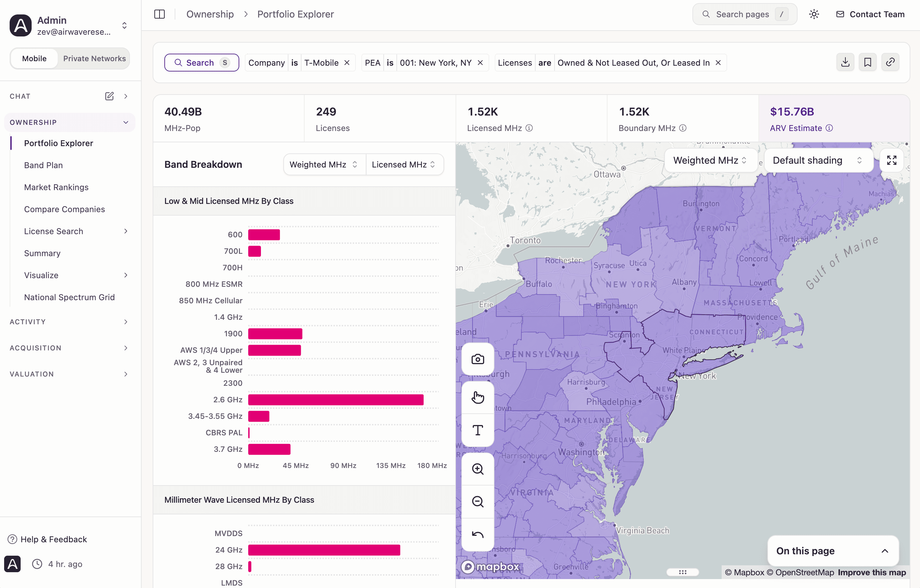Click the map drag handle dots
Viewport: 920px width, 588px height.
pyautogui.click(x=683, y=572)
